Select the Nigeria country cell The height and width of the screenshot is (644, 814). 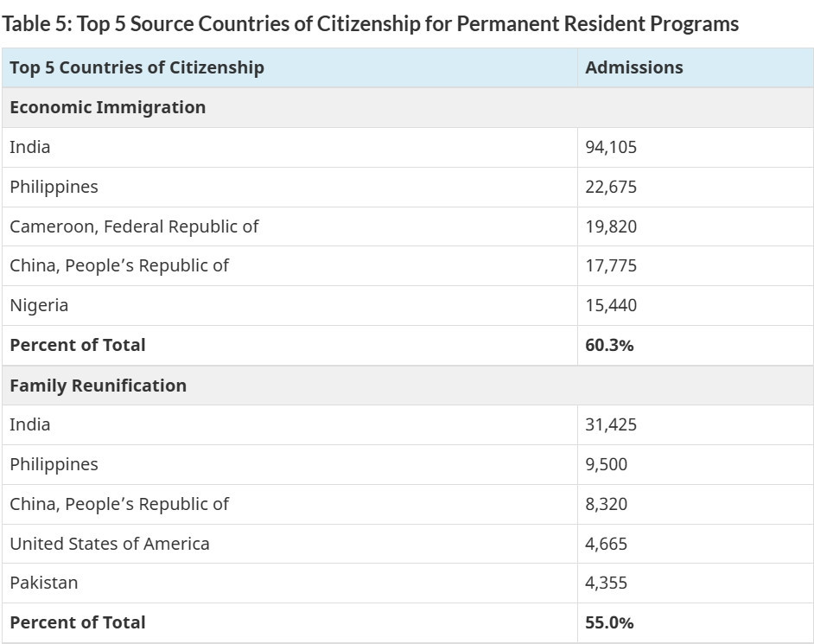[39, 305]
